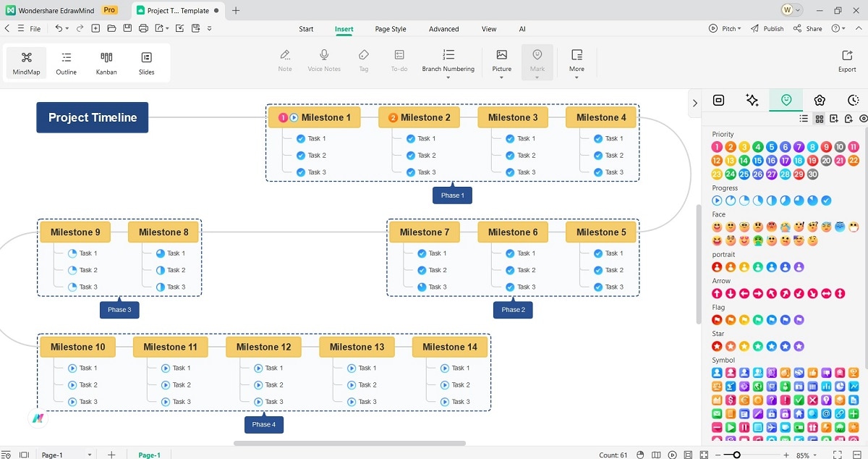Click the Outline view icon
The height and width of the screenshot is (459, 868).
click(66, 62)
